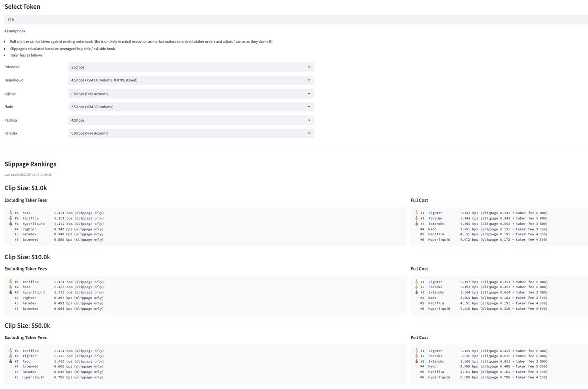
Task: Click the Clip Size: $50.0k heading
Action: click(27, 325)
